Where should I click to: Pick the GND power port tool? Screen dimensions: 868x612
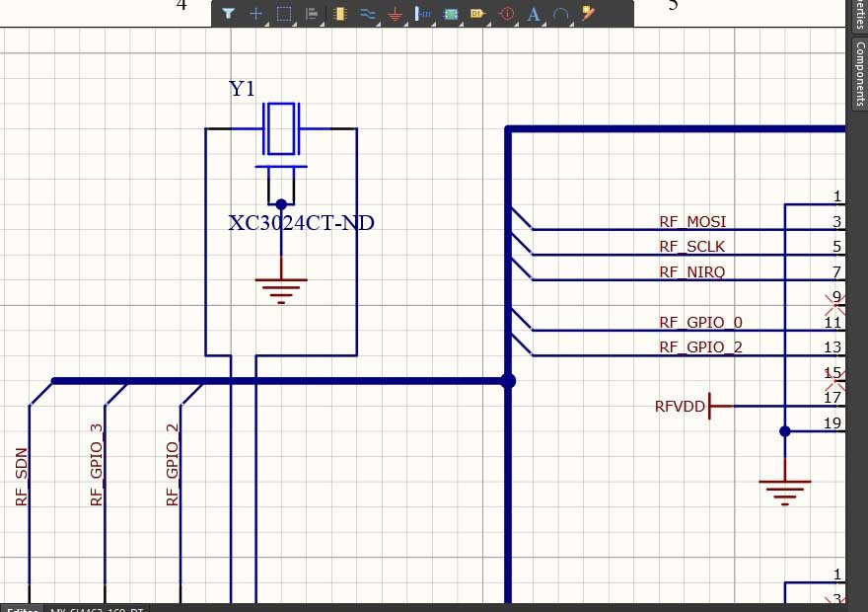[395, 14]
